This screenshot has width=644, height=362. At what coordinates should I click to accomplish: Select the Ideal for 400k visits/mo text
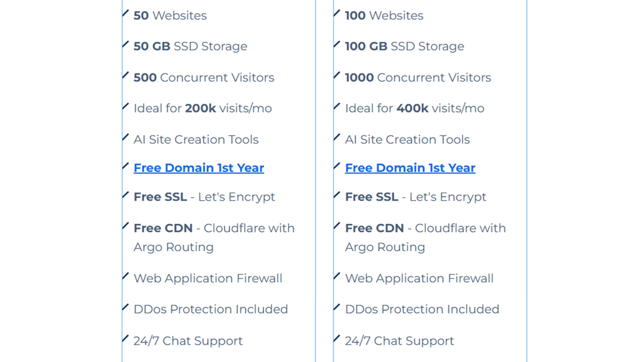pyautogui.click(x=414, y=109)
